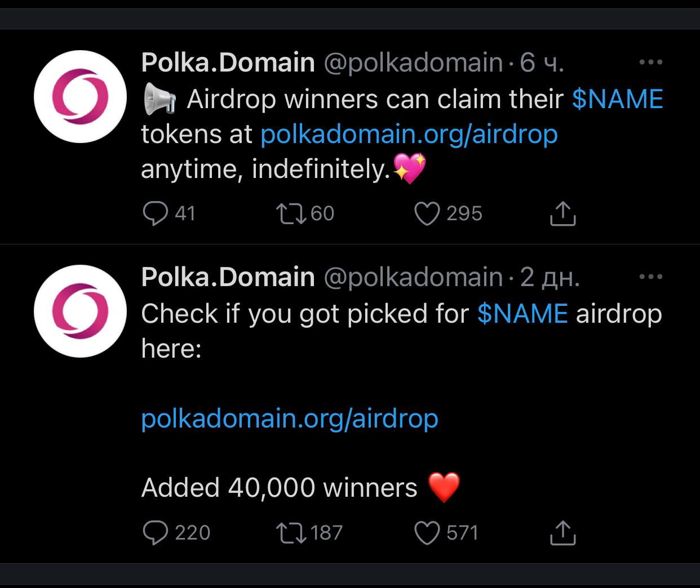Screen dimensions: 700x588
Task: Retweet the 'Added 40,000 winners' tweet
Action: [291, 533]
